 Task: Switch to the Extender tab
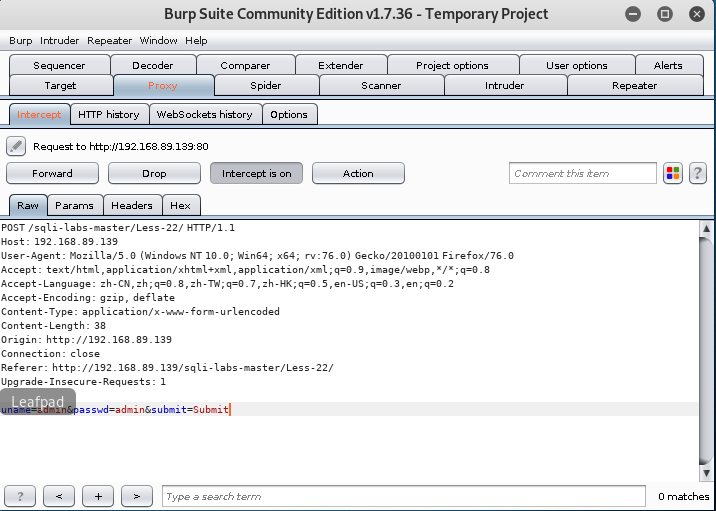[x=341, y=65]
